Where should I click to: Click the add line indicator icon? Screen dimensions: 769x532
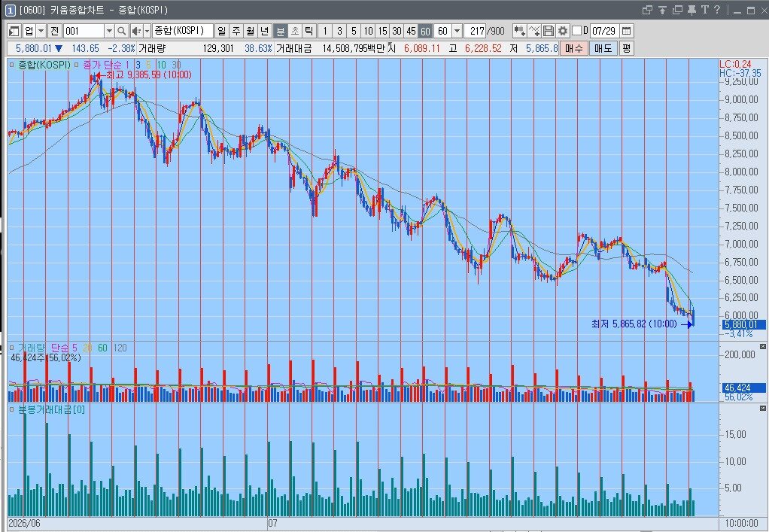pyautogui.click(x=534, y=31)
